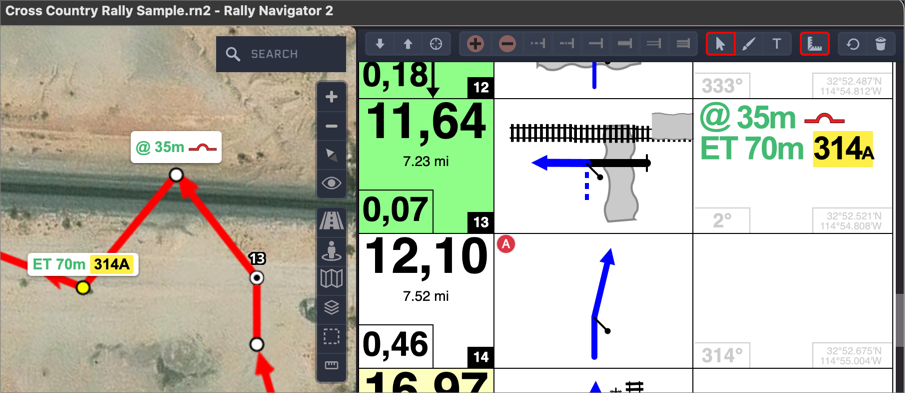Select the T text tool
The image size is (905, 393).
pos(777,44)
